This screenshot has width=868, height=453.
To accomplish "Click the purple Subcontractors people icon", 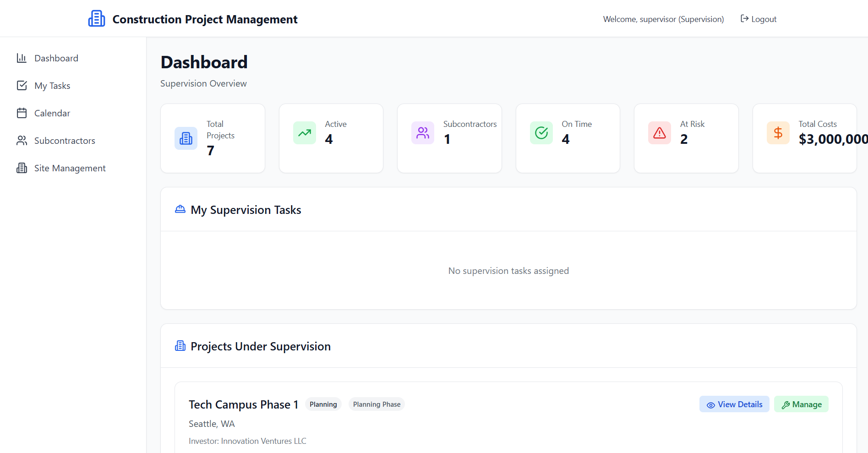I will click(422, 133).
